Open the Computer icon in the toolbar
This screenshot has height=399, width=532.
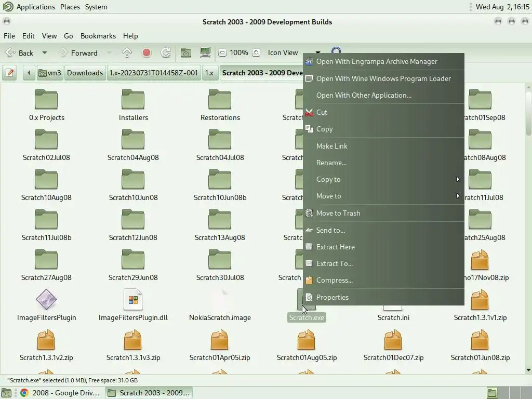point(205,52)
